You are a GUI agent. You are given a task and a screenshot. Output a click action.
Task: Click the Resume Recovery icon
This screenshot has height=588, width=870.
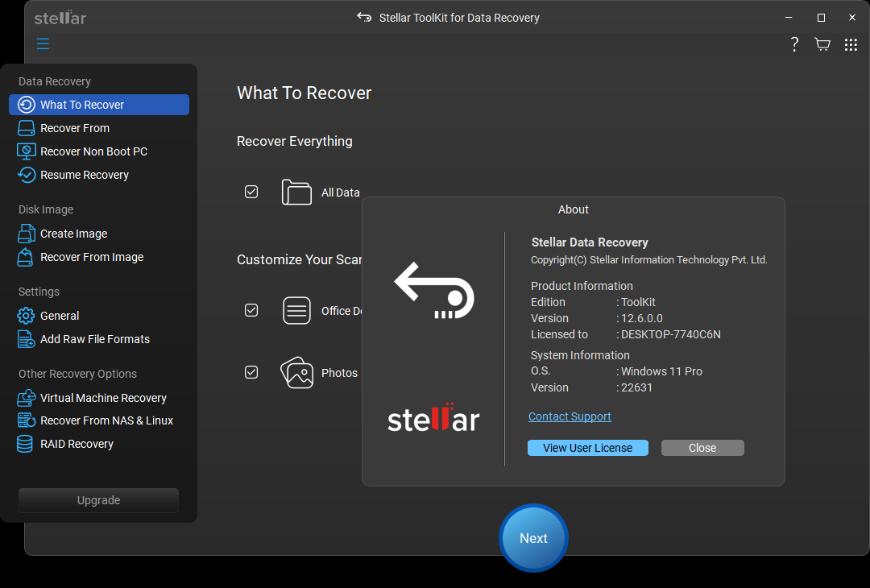coord(26,175)
